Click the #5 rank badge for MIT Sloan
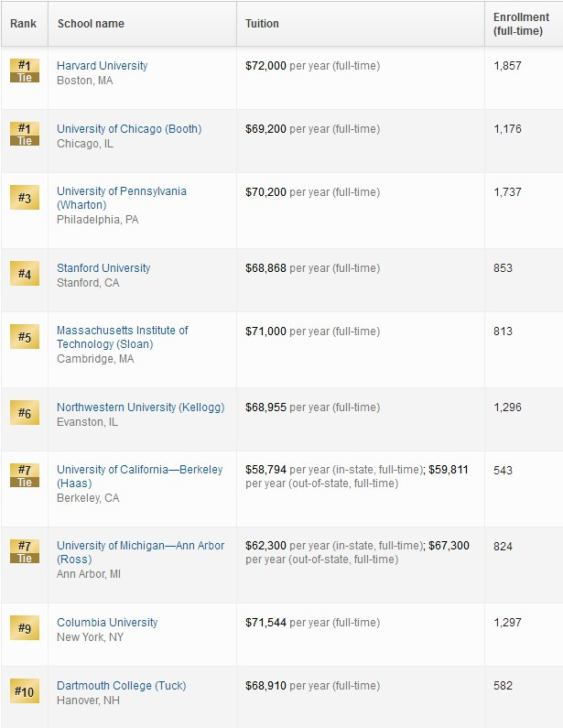This screenshot has width=563, height=728. point(25,337)
